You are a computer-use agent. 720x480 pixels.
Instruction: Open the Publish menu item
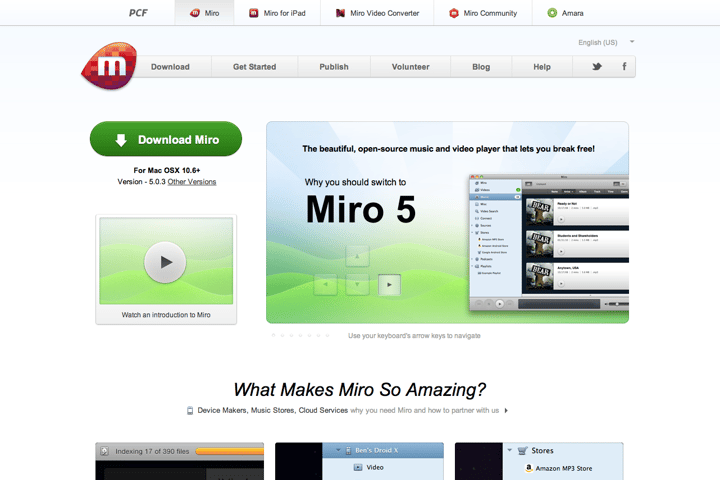334,67
